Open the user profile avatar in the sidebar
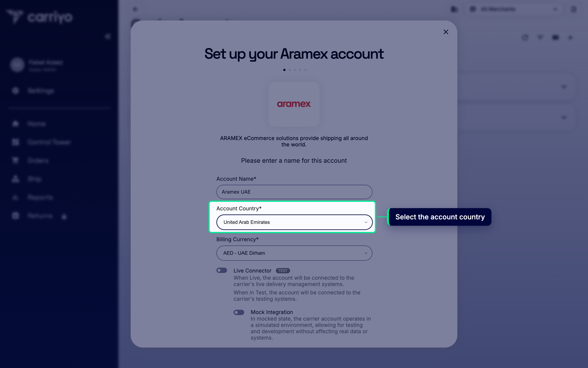This screenshot has width=588, height=368. (x=17, y=65)
